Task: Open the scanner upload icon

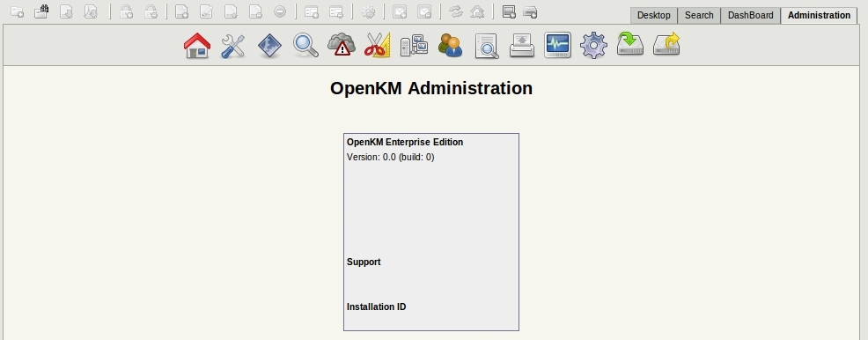Action: click(x=522, y=46)
